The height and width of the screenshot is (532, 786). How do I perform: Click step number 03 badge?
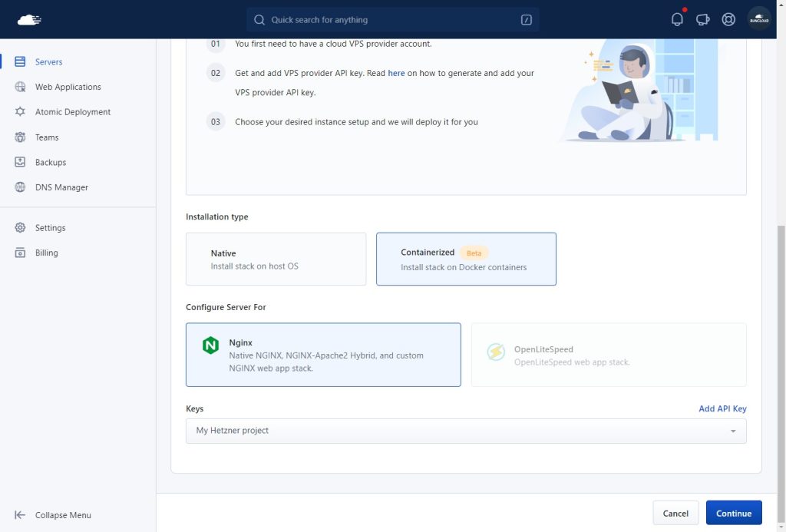click(216, 122)
